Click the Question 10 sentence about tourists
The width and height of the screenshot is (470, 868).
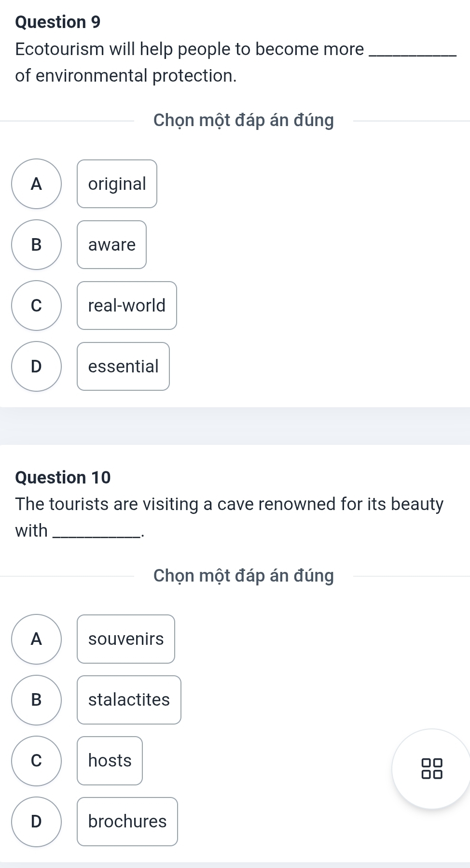(229, 504)
